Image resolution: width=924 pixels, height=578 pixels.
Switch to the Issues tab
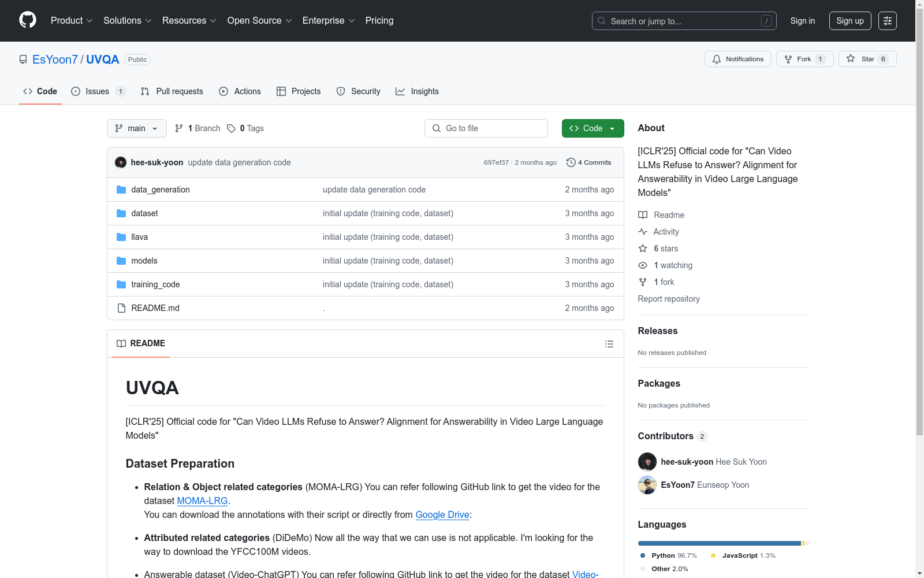click(98, 91)
